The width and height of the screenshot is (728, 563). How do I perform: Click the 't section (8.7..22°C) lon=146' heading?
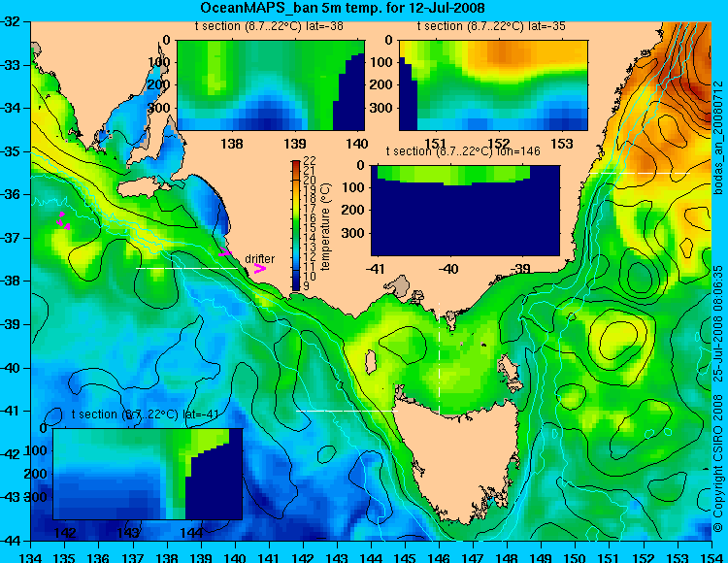[463, 151]
